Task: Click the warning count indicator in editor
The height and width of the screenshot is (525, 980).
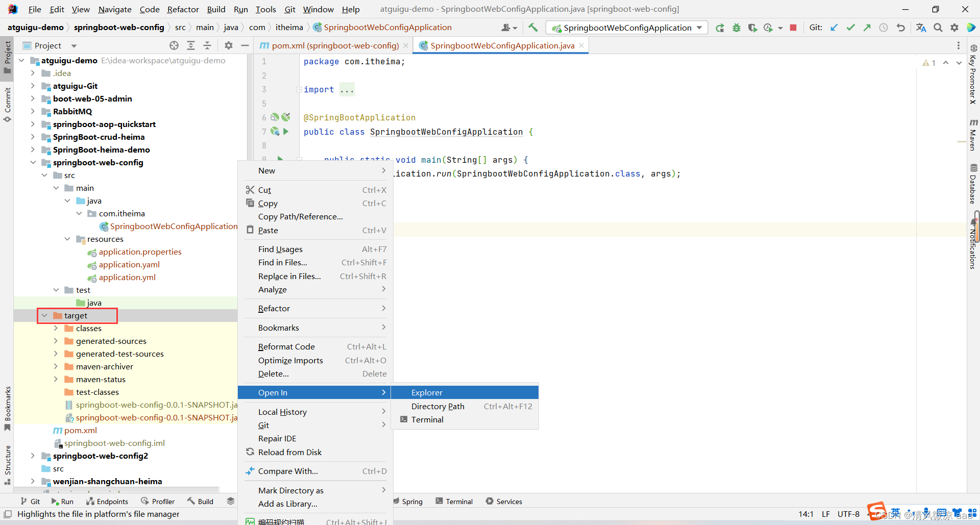Action: point(929,63)
